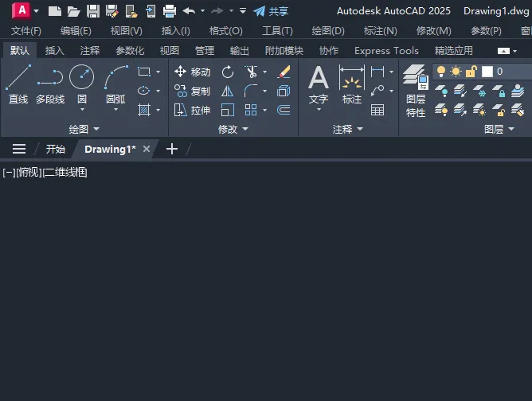Click the Offset tool icon
532x401 pixels.
pyautogui.click(x=284, y=110)
